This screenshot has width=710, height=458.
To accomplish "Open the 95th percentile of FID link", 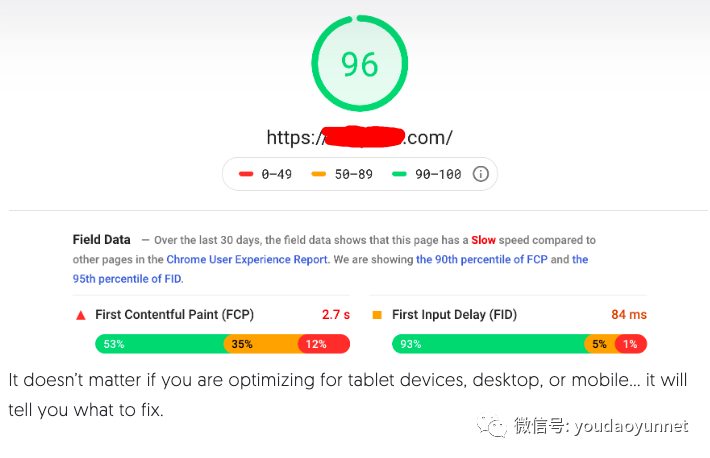I will click(128, 279).
